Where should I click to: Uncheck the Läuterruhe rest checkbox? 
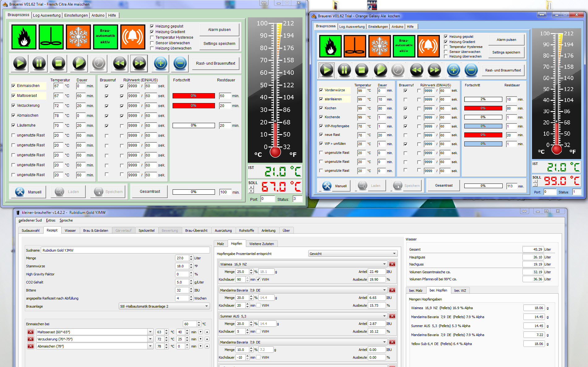click(x=13, y=125)
